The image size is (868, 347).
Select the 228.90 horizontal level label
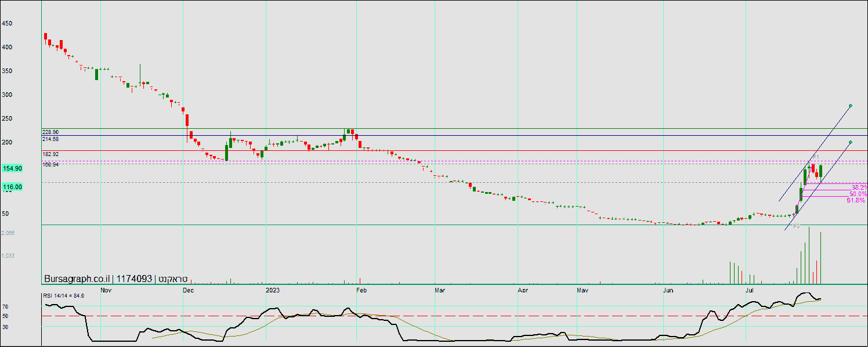50,132
